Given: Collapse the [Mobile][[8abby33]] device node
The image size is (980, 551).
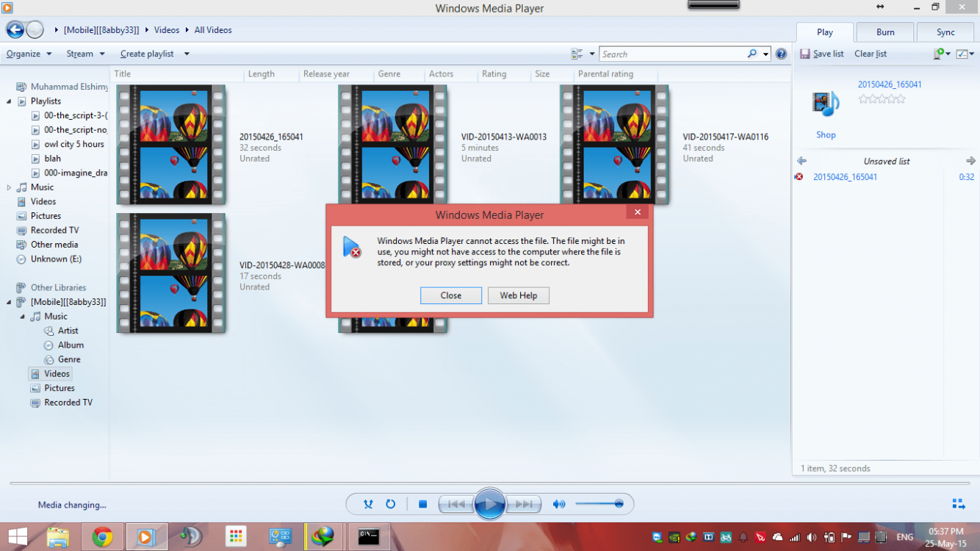Looking at the screenshot, I should [x=9, y=302].
